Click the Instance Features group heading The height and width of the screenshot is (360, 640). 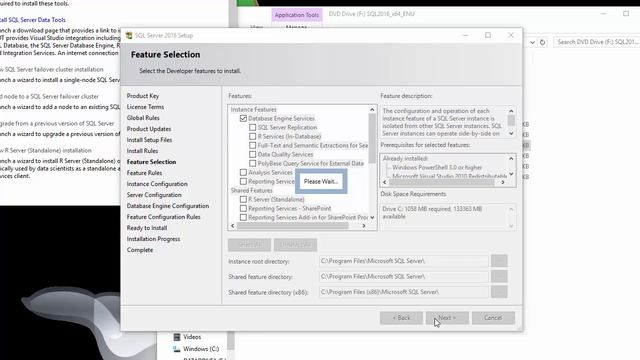[253, 109]
